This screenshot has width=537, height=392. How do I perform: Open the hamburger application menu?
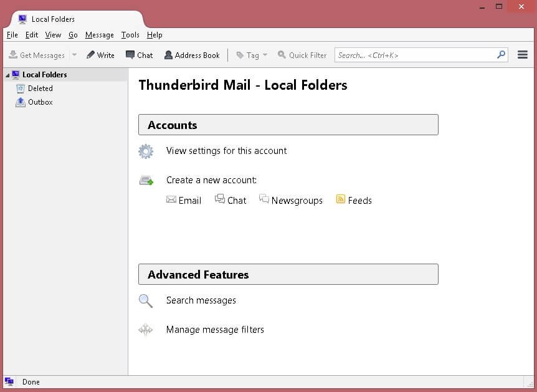pyautogui.click(x=522, y=55)
